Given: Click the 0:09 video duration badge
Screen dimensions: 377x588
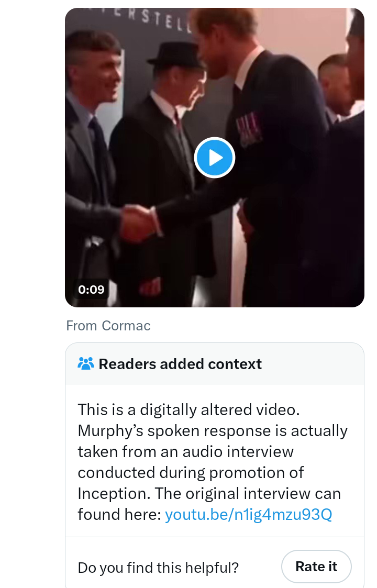Looking at the screenshot, I should 91,289.
